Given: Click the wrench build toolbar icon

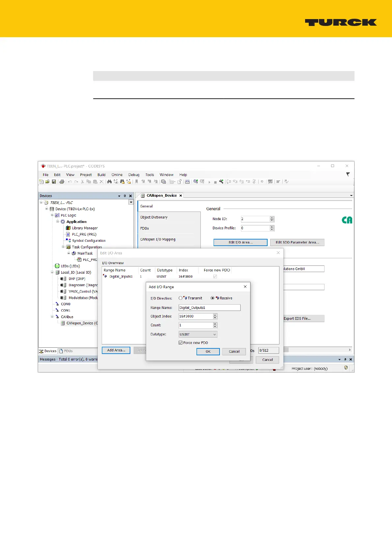Looking at the screenshot, I should (221, 182).
